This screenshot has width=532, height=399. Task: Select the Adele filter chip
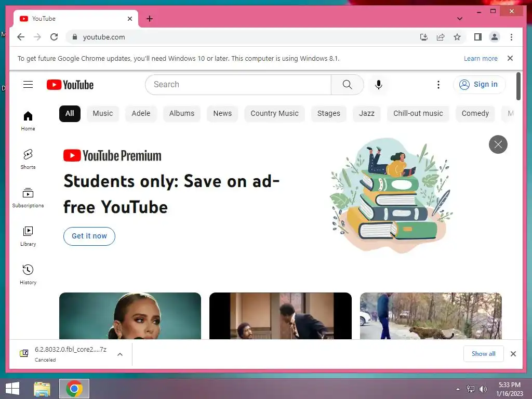(x=141, y=113)
